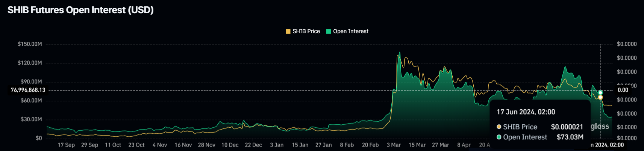Click the 29 Sep date label
The image size is (644, 151).
tap(89, 145)
